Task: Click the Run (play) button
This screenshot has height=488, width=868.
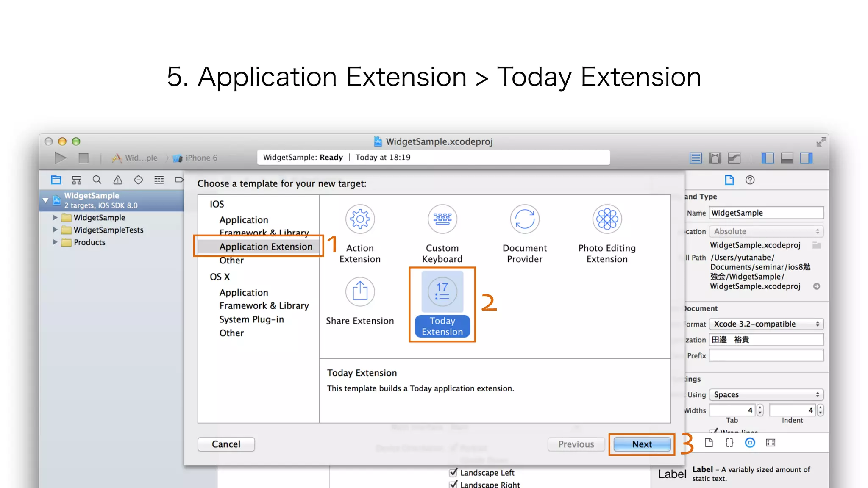Action: 61,158
